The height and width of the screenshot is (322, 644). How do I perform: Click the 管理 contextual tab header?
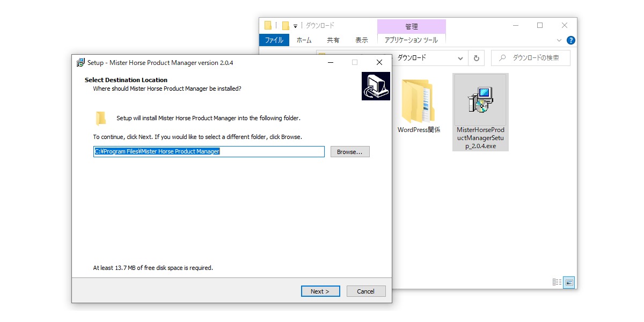click(412, 26)
